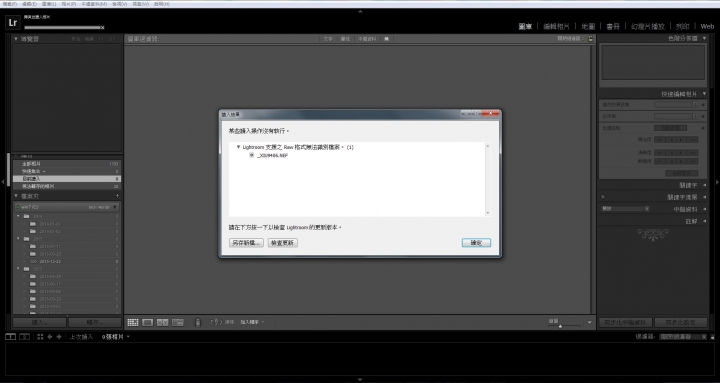
Task: Switch to Grid view in toolbar
Action: coord(133,322)
